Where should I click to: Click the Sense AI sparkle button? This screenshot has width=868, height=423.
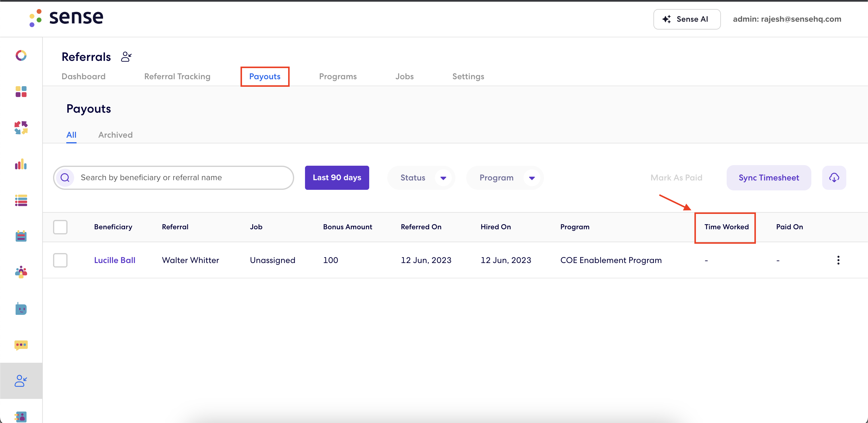687,19
